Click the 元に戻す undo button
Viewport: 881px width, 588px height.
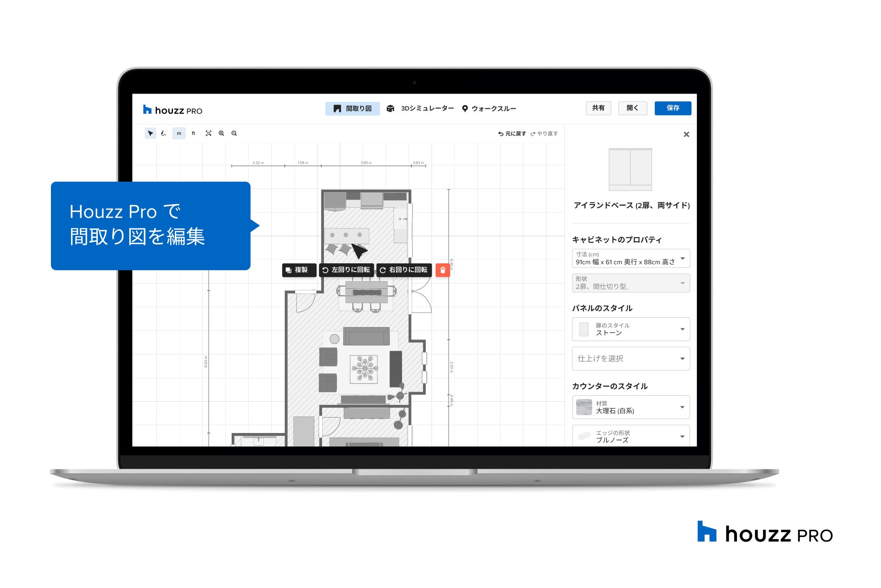click(512, 134)
